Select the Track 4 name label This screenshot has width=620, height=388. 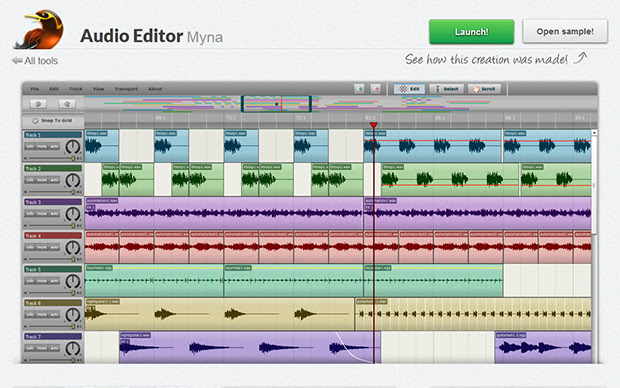click(52, 236)
